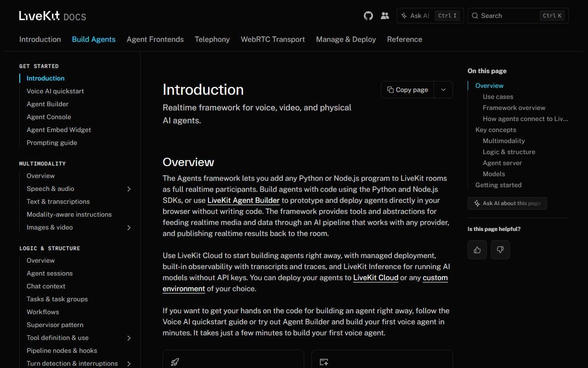
Task: Expand Turn detection & interruptions section
Action: pos(129,364)
